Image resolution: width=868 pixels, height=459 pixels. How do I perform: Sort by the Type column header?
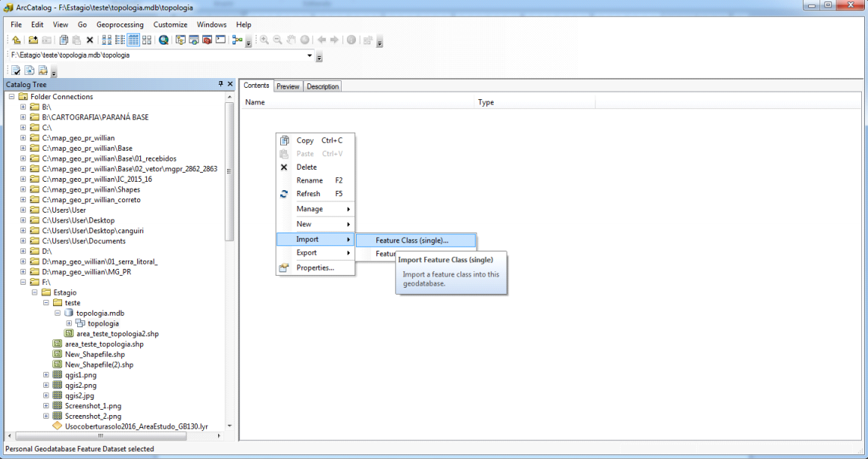[x=535, y=102]
